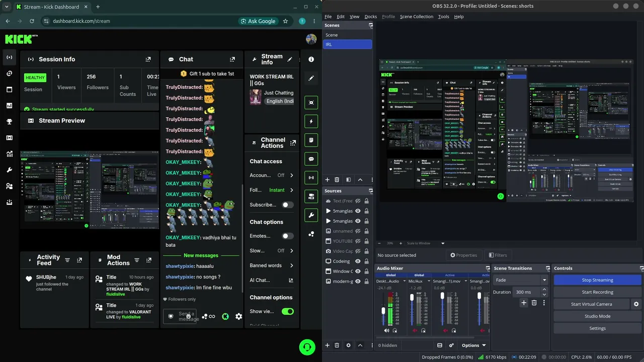Pop out the Channel Actions panel
This screenshot has width=644, height=362.
pos(293,143)
